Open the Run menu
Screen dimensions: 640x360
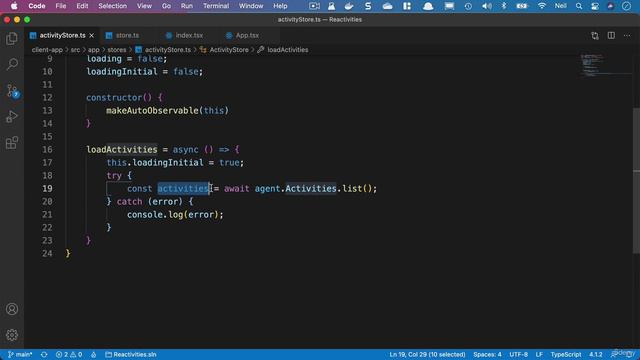pos(187,6)
